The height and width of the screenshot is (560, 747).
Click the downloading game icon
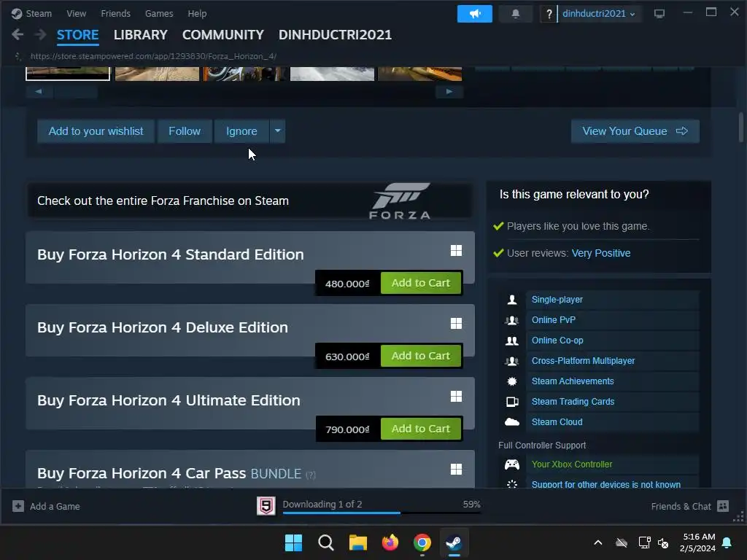pyautogui.click(x=266, y=506)
